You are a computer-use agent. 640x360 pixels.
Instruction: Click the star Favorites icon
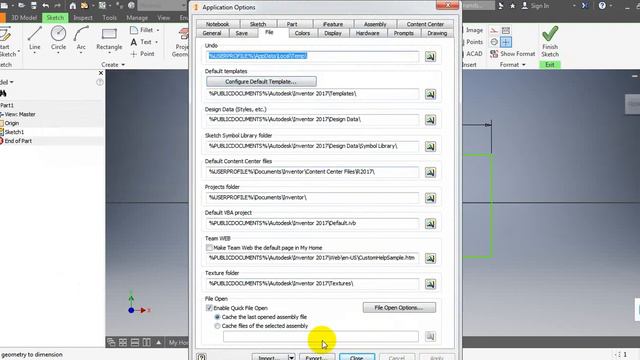513,6
